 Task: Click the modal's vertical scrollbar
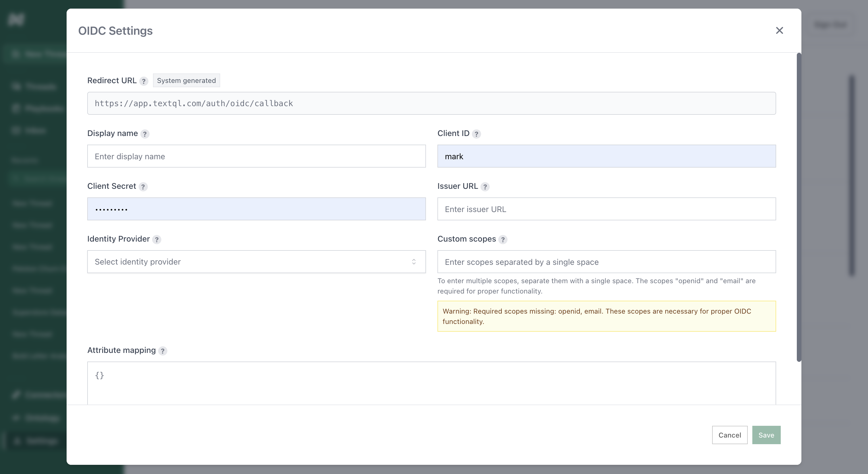coord(798,207)
